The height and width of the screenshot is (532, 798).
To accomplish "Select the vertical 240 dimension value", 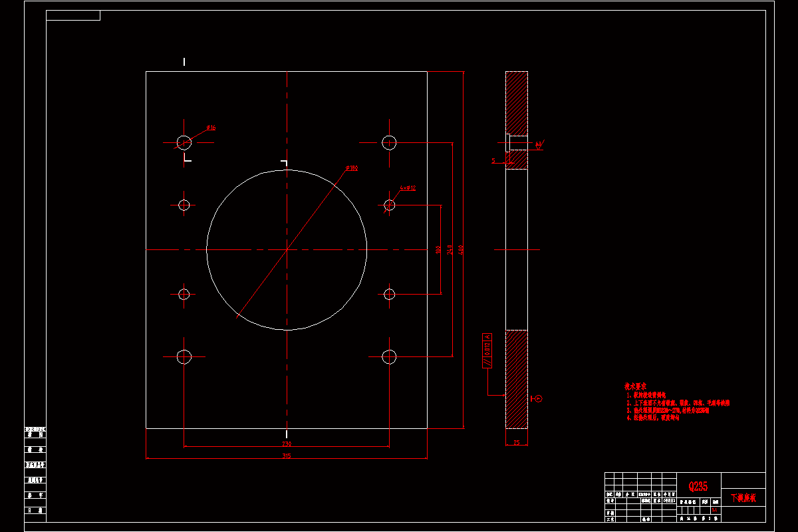I will pos(450,249).
